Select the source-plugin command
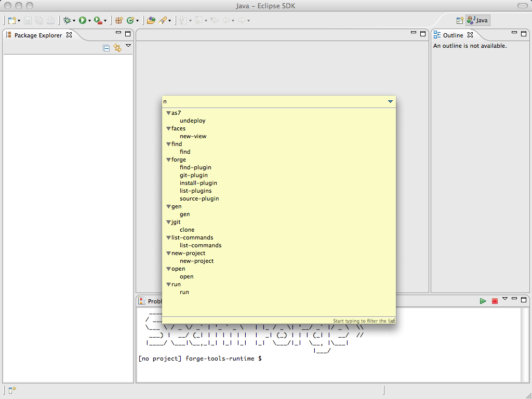532x399 pixels. [199, 198]
